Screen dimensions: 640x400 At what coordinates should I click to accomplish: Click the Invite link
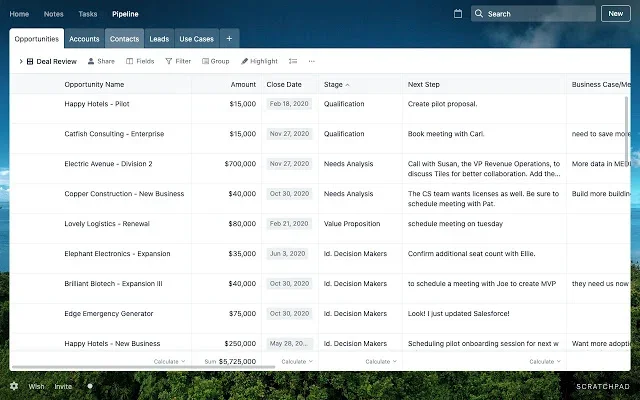63,386
